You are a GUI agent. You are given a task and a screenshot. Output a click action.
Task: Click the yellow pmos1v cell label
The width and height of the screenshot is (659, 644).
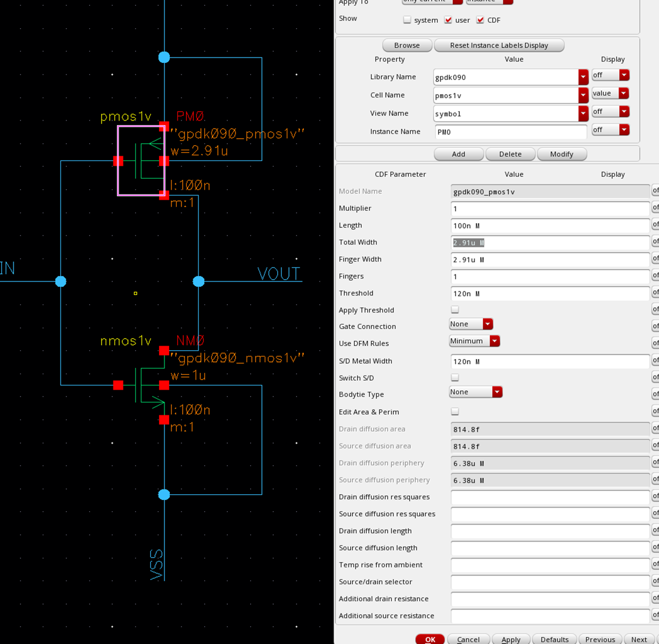[126, 117]
